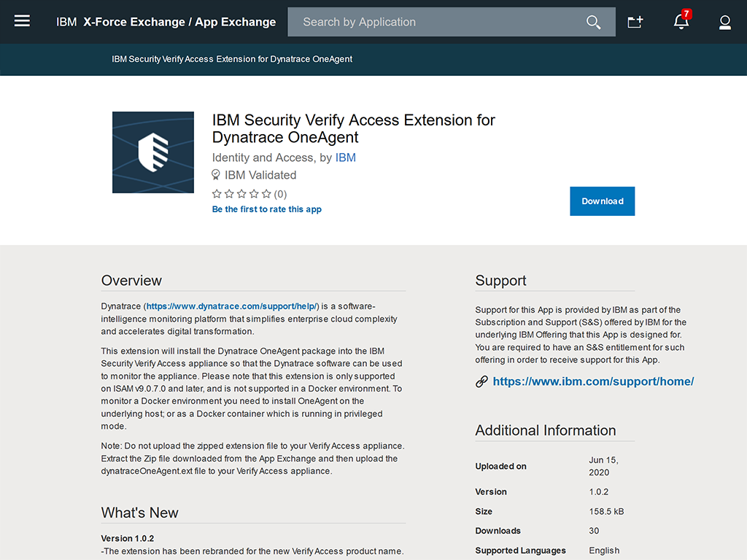747x560 pixels.
Task: Click the Identity and Access category text
Action: point(263,157)
